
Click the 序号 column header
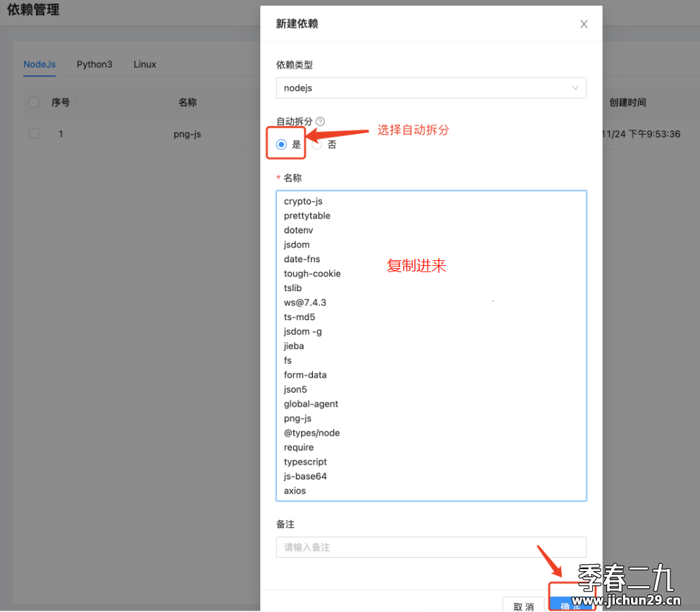(x=60, y=102)
